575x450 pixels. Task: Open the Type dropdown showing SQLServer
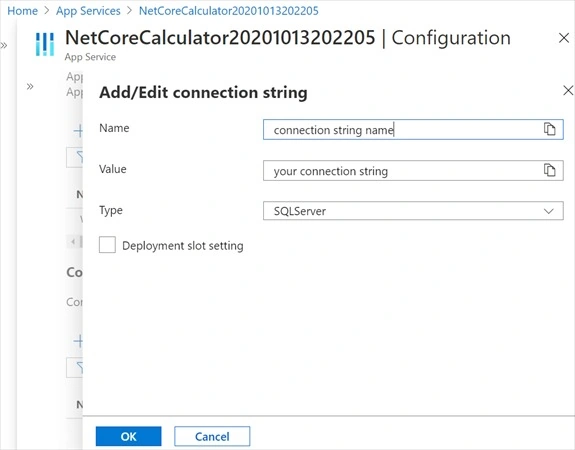[x=413, y=211]
